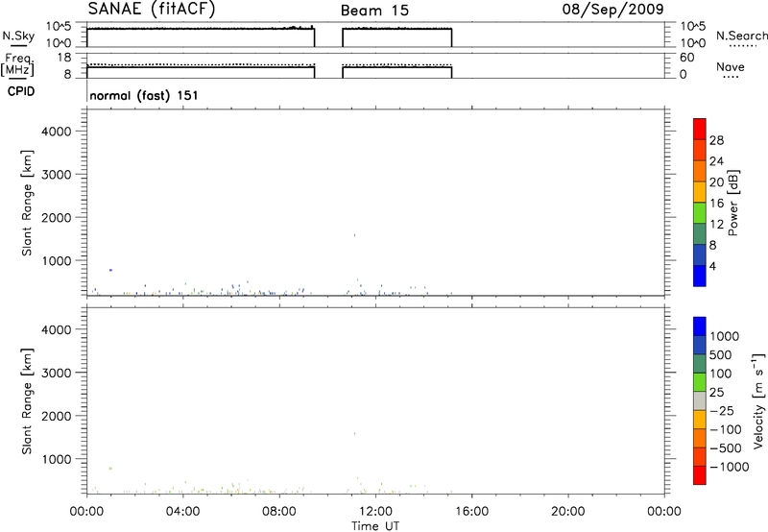Click the gray swatch of the velocity colorbar
768x532 pixels.
[700, 401]
